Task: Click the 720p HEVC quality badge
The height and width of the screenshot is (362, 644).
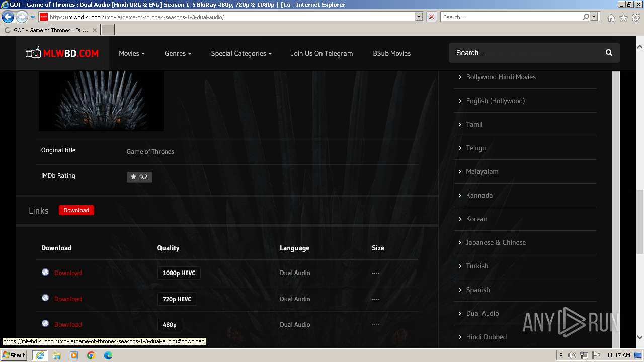Action: click(x=177, y=299)
